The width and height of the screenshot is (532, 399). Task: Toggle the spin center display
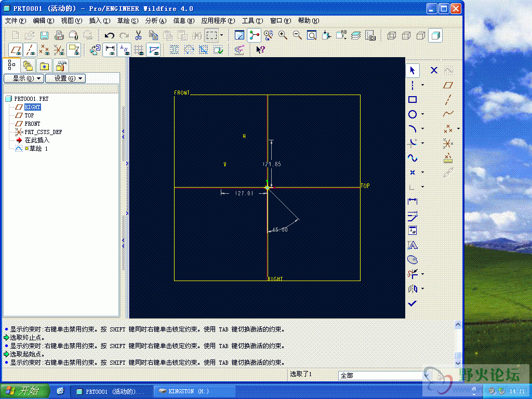(x=254, y=35)
